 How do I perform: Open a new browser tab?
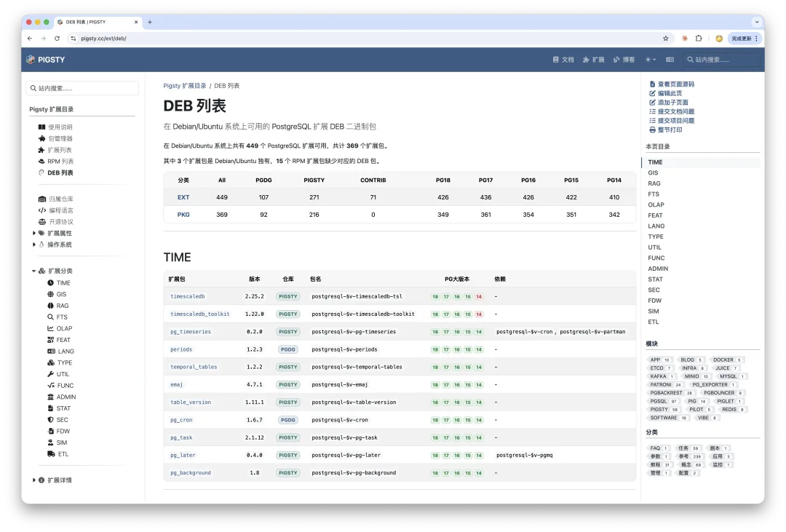pyautogui.click(x=150, y=22)
